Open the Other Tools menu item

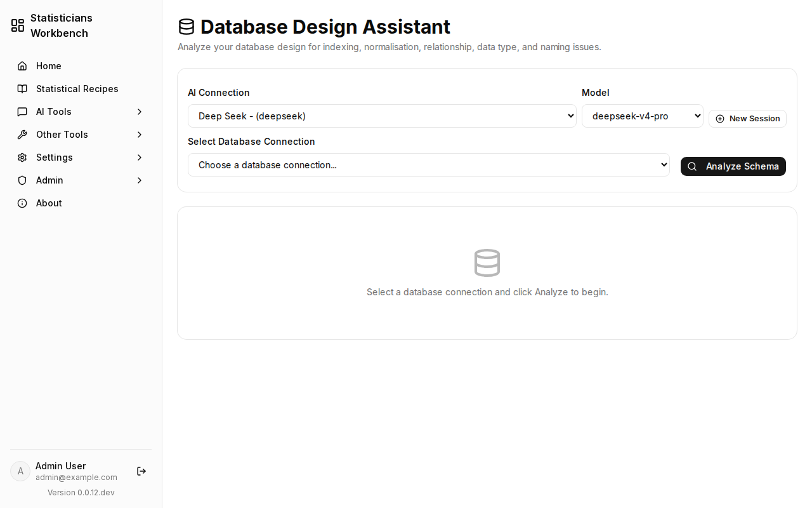click(81, 135)
